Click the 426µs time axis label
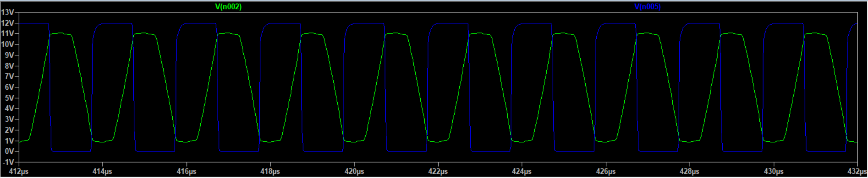Viewport: 868px width, 178px height. click(x=605, y=172)
